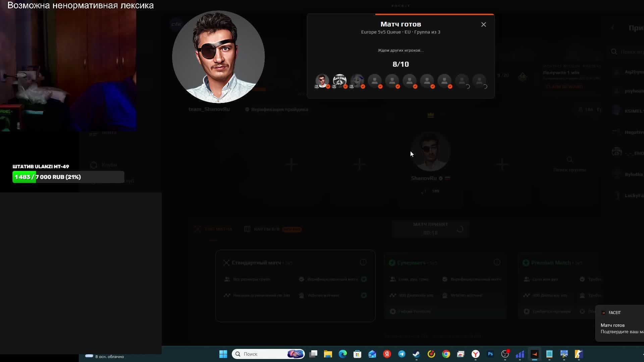The image size is (644, 362).
Task: Open Snipping Tool from taskbar
Action: [564, 354]
